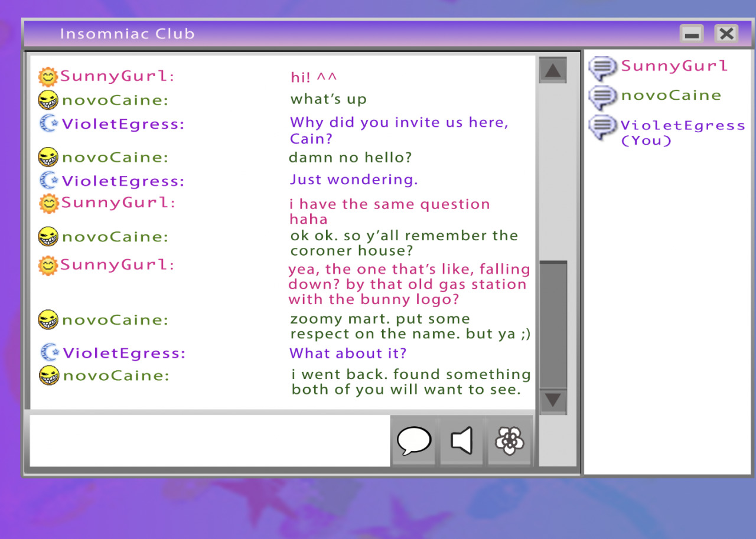Mute sound with the speaker icon

point(462,441)
